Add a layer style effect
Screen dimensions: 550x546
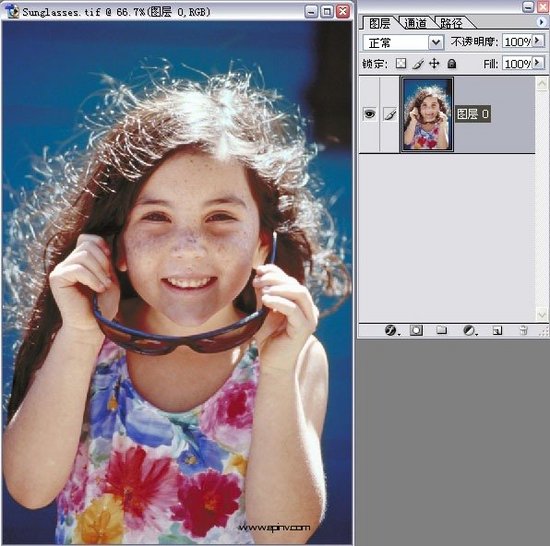point(390,330)
